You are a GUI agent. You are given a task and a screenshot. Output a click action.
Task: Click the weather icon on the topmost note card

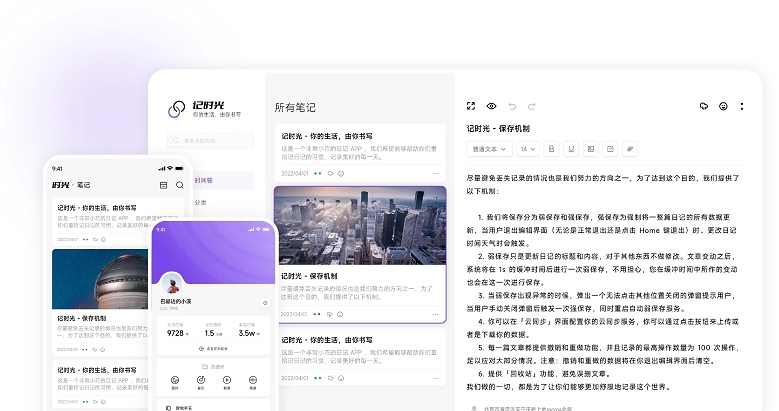[330, 173]
